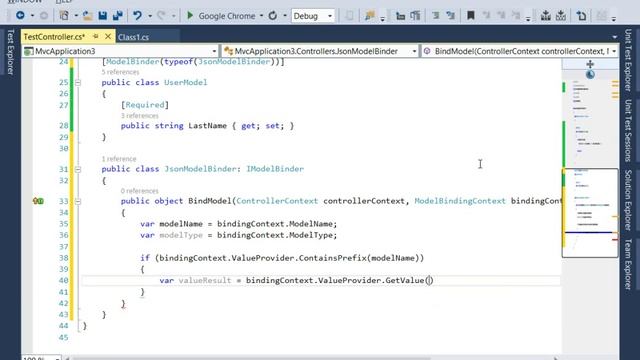Image resolution: width=640 pixels, height=360 pixels.
Task: Open the toolbar overflow options arrow at far right
Action: click(x=614, y=18)
